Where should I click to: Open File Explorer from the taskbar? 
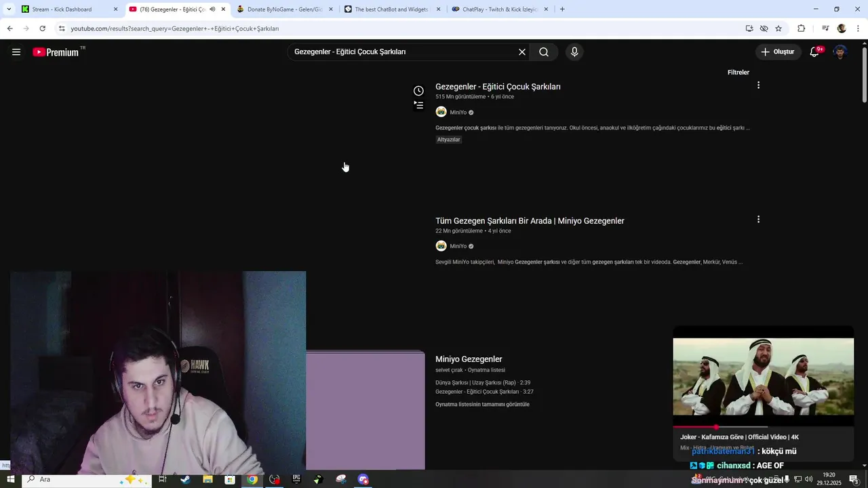point(208,479)
